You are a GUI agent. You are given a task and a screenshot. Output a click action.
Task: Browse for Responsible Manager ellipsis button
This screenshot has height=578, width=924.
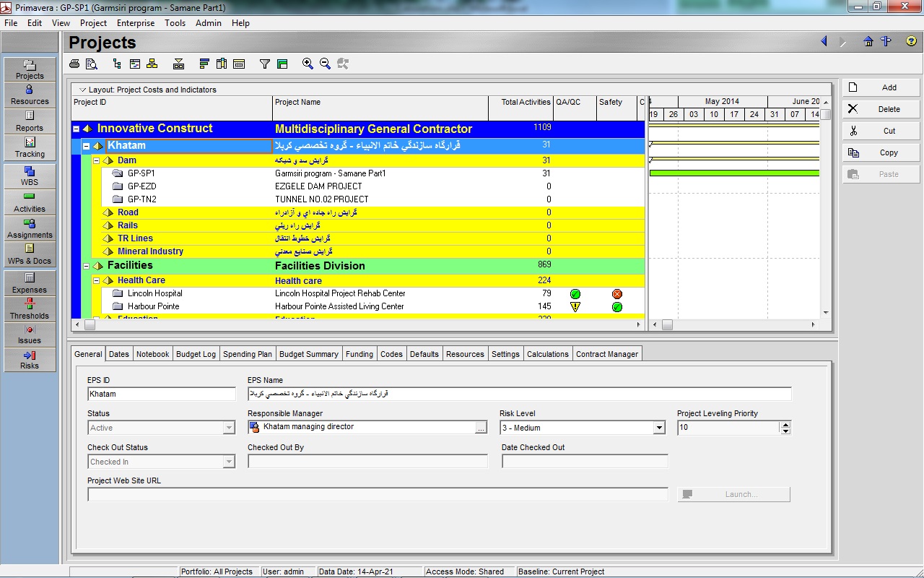tap(481, 428)
